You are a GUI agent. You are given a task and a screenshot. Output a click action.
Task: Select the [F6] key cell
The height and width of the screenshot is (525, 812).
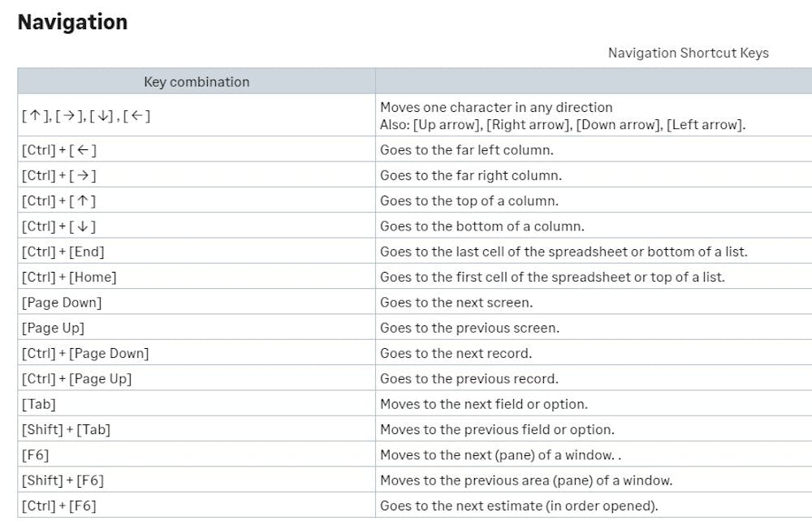click(x=36, y=455)
